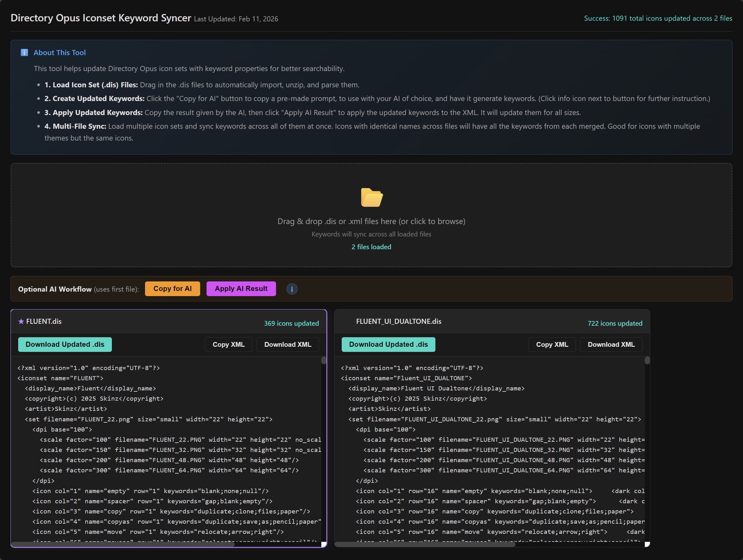Download the updated FLUENT_UI_DUALTONE.dis file
743x560 pixels.
(x=388, y=344)
